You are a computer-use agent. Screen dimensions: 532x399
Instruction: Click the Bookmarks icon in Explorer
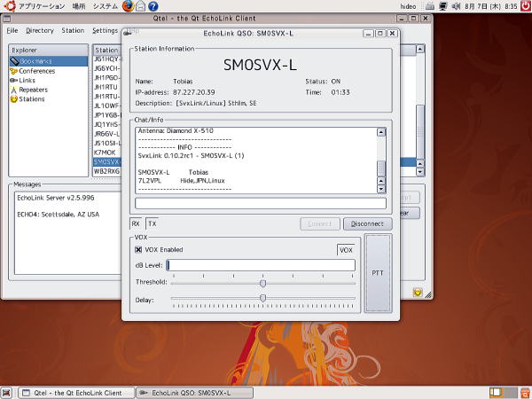click(x=14, y=61)
